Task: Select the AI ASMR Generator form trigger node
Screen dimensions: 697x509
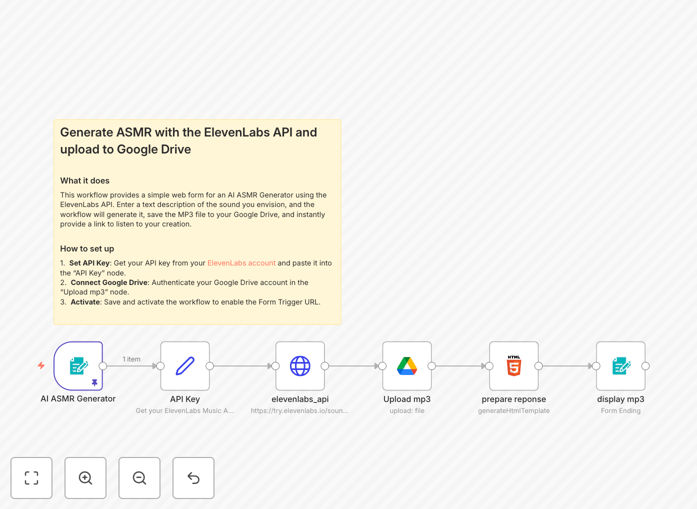Action: [78, 366]
